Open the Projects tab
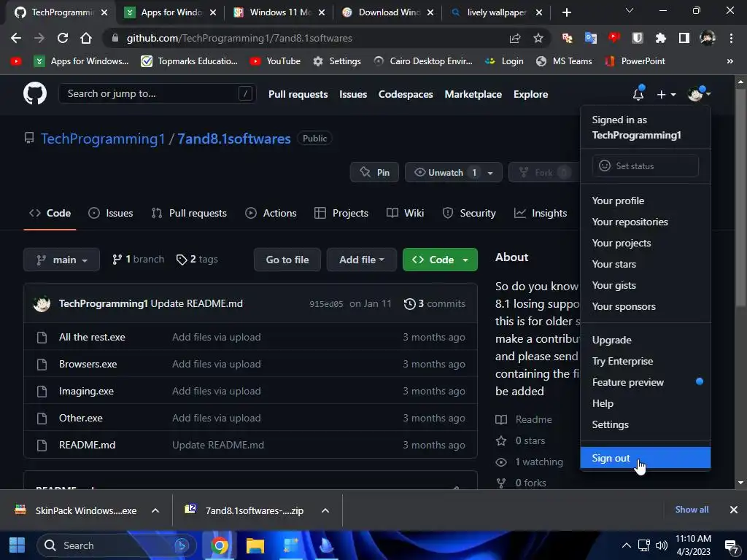The width and height of the screenshot is (747, 560). [x=341, y=213]
